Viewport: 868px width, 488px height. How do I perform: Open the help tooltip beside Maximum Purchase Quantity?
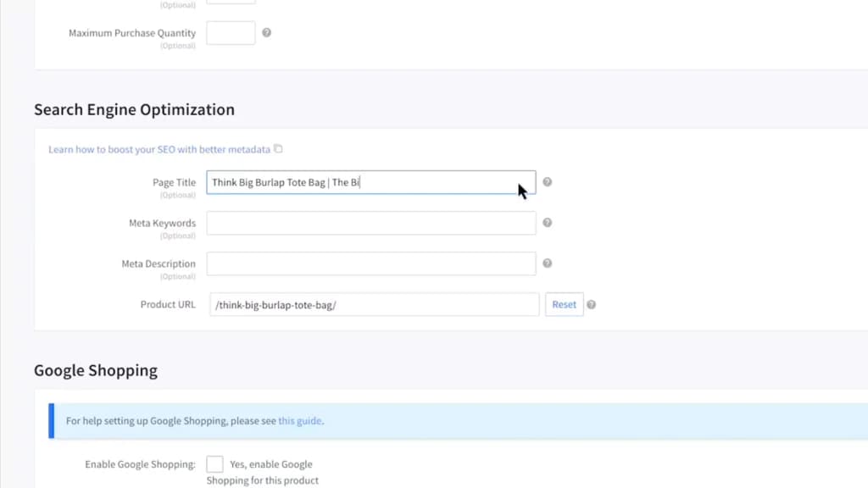266,33
